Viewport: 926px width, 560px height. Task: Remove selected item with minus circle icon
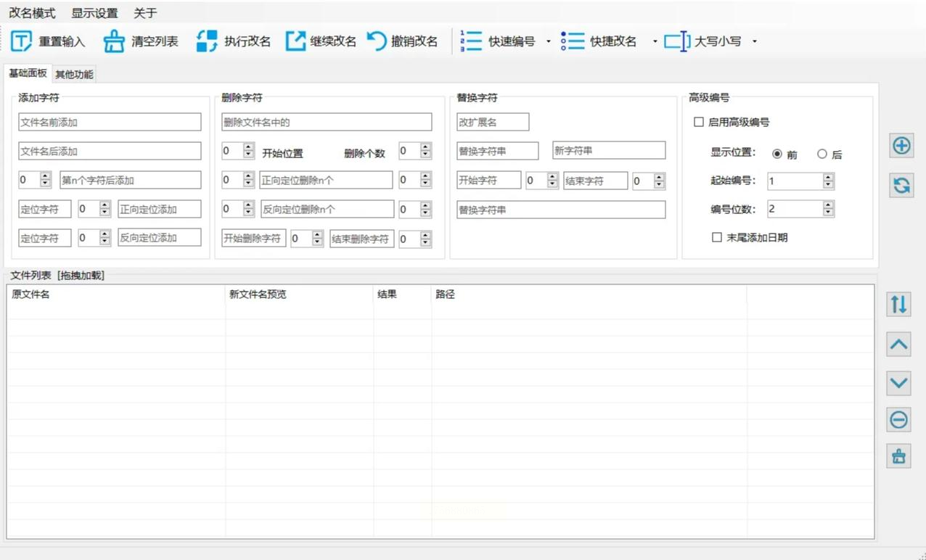click(899, 419)
